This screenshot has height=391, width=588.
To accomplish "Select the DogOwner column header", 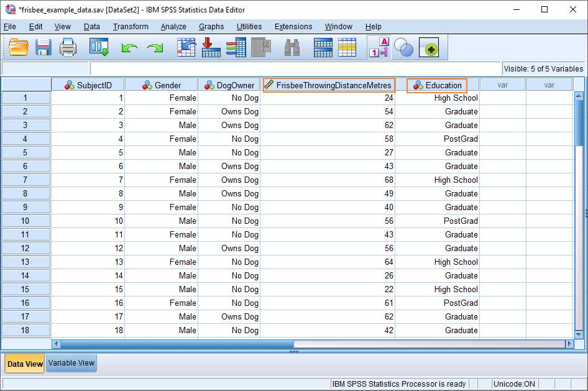I will pyautogui.click(x=229, y=85).
